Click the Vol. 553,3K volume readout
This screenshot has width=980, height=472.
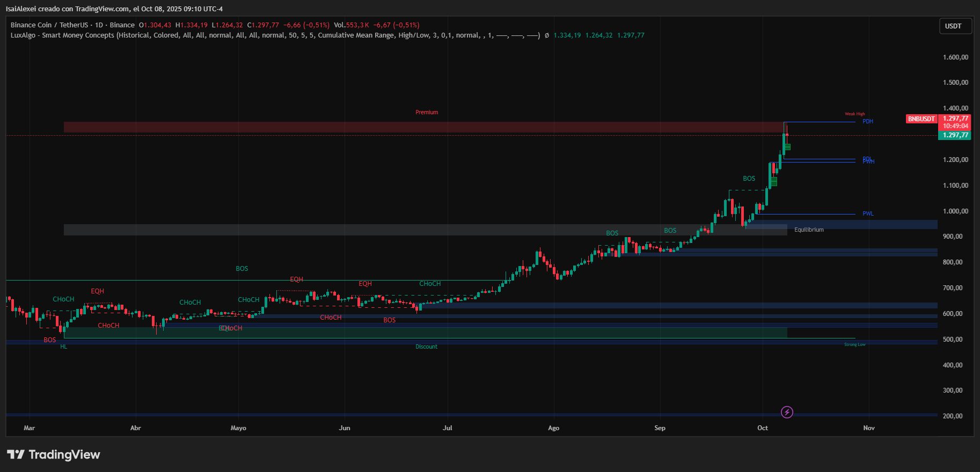pos(351,25)
